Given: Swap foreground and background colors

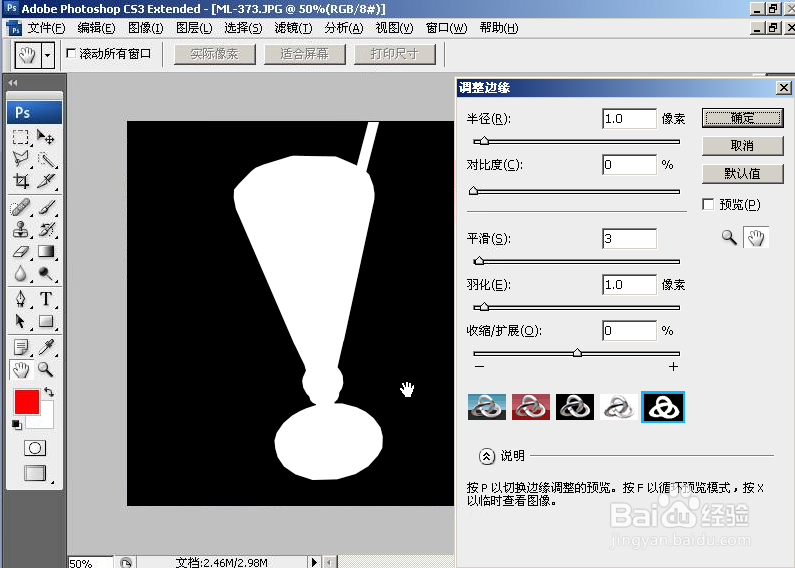Looking at the screenshot, I should [x=49, y=392].
